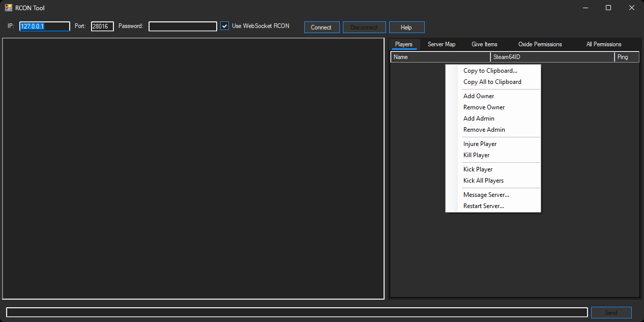This screenshot has height=322, width=644.
Task: Click the IP address input field
Action: coord(44,26)
